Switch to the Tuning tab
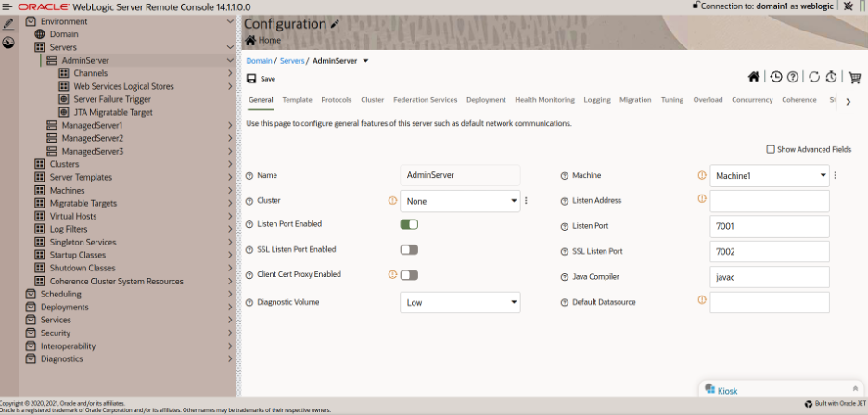Screen dimensions: 868x415 672,100
